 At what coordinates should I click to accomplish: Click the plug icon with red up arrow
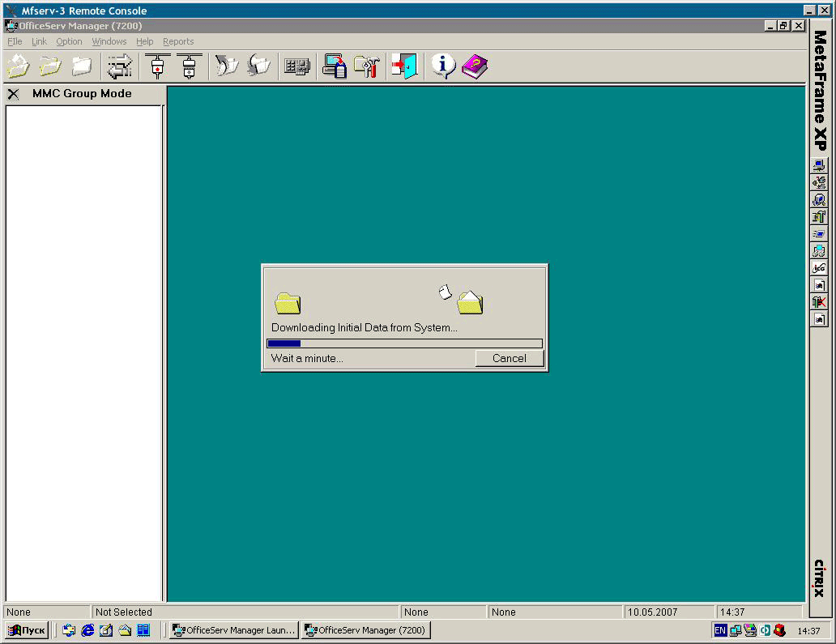(157, 66)
